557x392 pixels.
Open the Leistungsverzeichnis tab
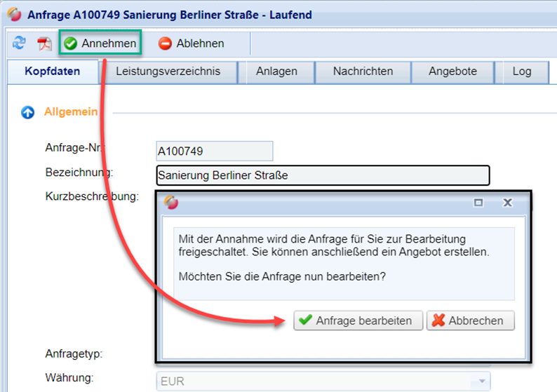click(168, 72)
